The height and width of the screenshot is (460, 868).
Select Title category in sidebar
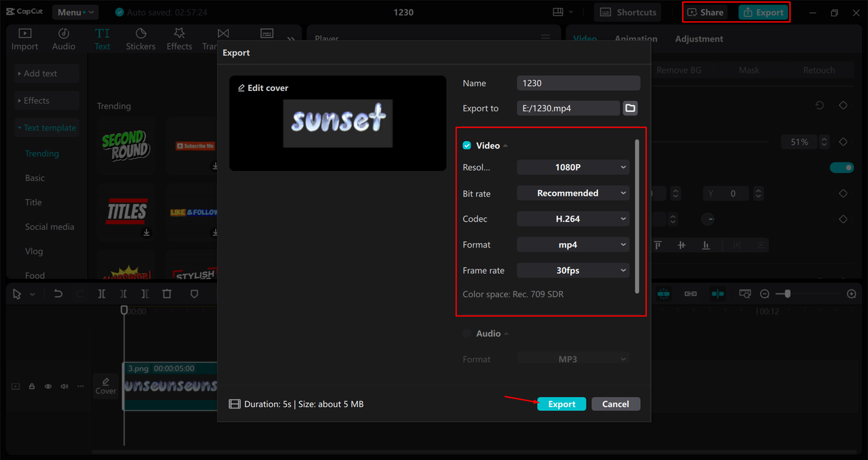point(33,202)
